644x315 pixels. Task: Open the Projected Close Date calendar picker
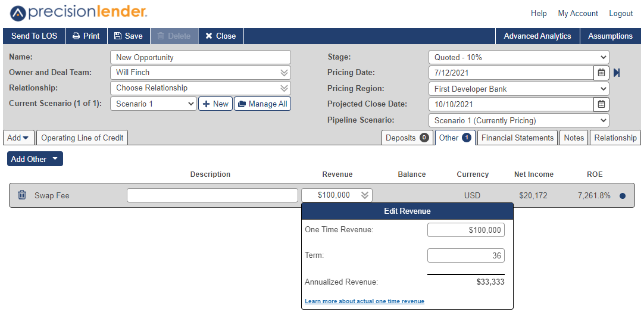click(601, 104)
